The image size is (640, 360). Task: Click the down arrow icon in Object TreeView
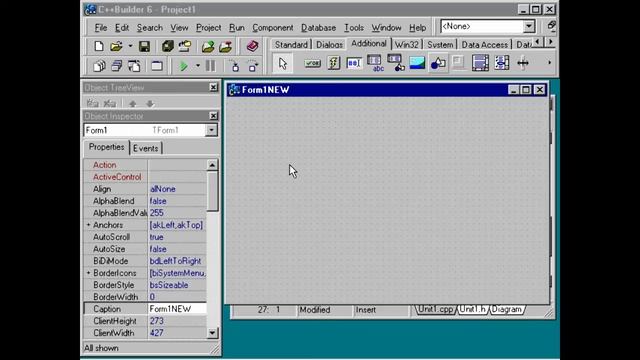point(150,104)
